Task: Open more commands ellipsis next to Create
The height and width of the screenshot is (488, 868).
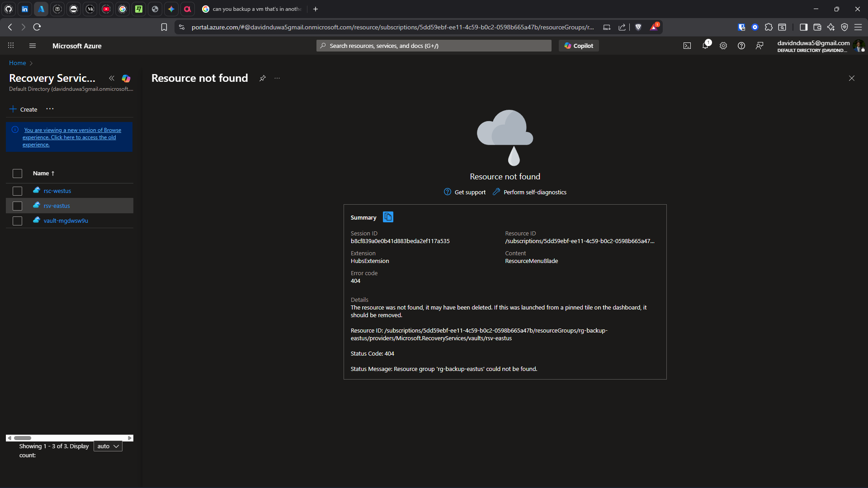Action: (x=50, y=109)
